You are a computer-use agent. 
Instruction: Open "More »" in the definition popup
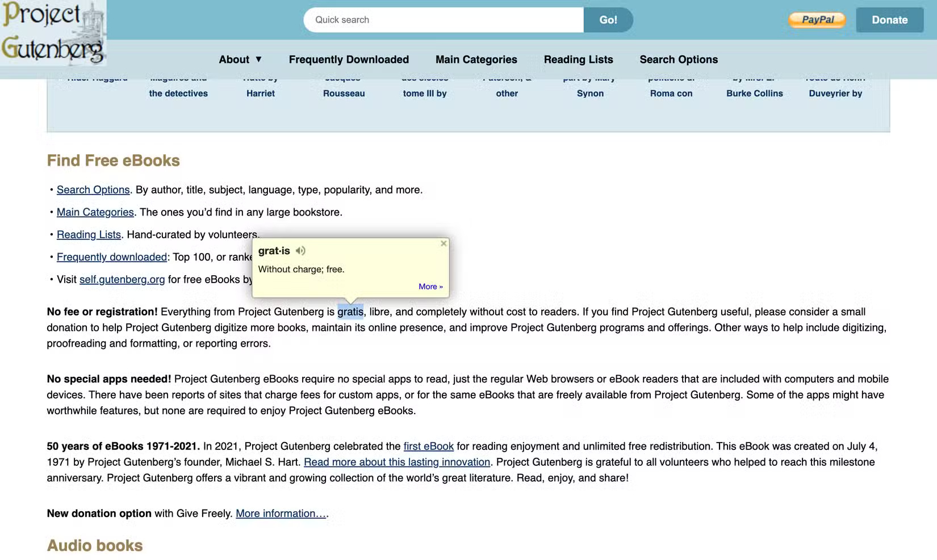(430, 287)
